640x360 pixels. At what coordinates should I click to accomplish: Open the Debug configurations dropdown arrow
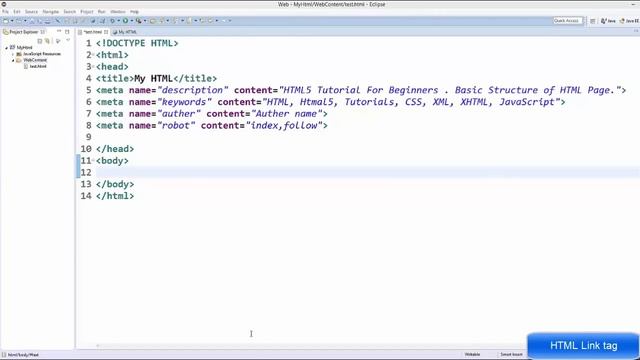coord(118,21)
